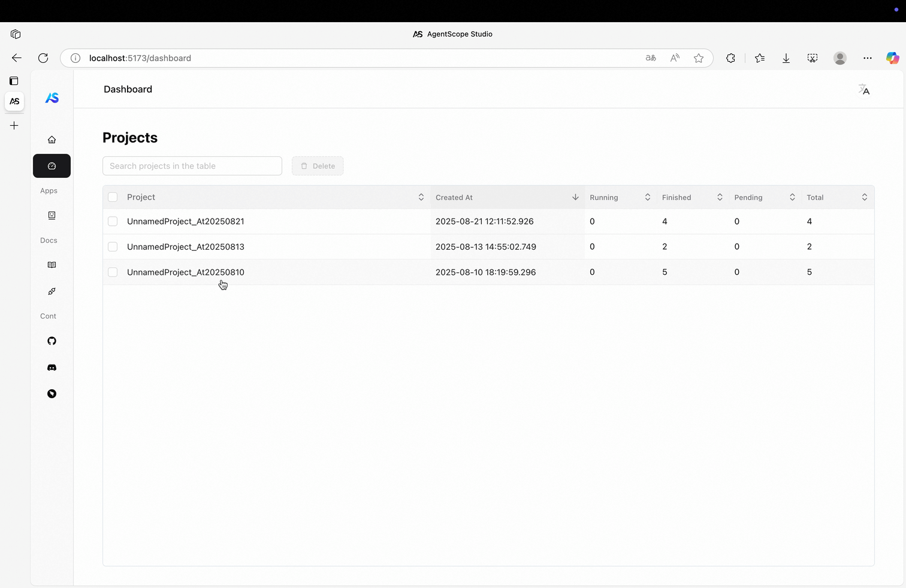Select the AgentScope Studio vertical tab

(14, 101)
